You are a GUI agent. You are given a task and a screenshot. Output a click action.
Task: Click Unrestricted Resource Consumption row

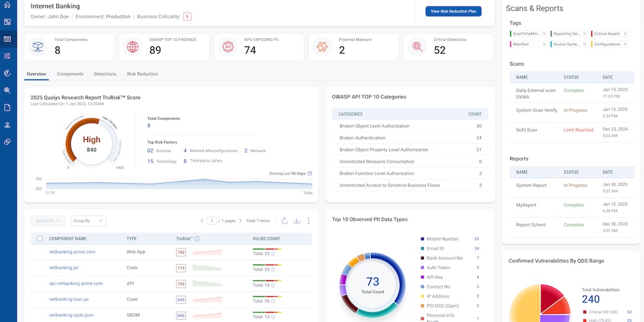click(410, 162)
